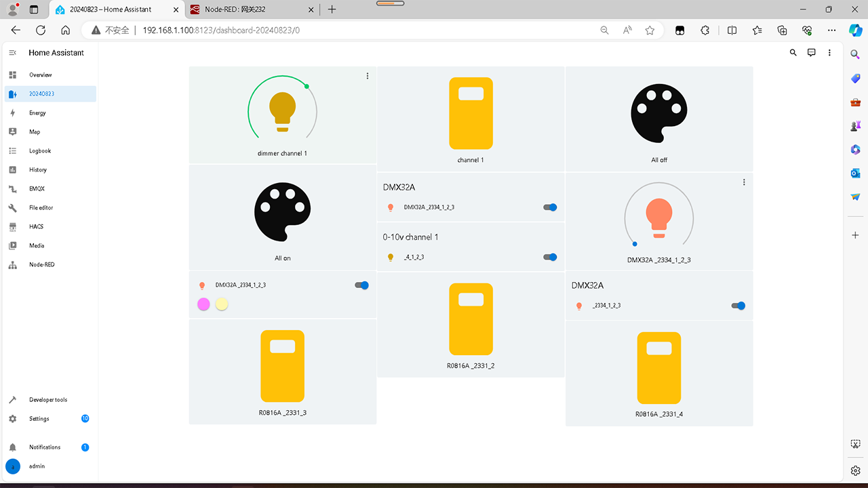Click the R0816A _2331_2 switch icon

coord(471,319)
